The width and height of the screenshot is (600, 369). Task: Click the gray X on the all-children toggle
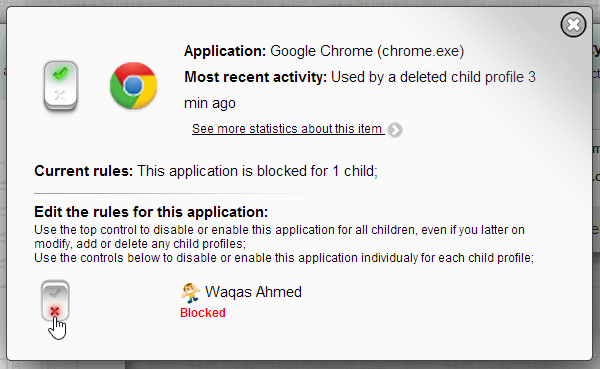[60, 95]
